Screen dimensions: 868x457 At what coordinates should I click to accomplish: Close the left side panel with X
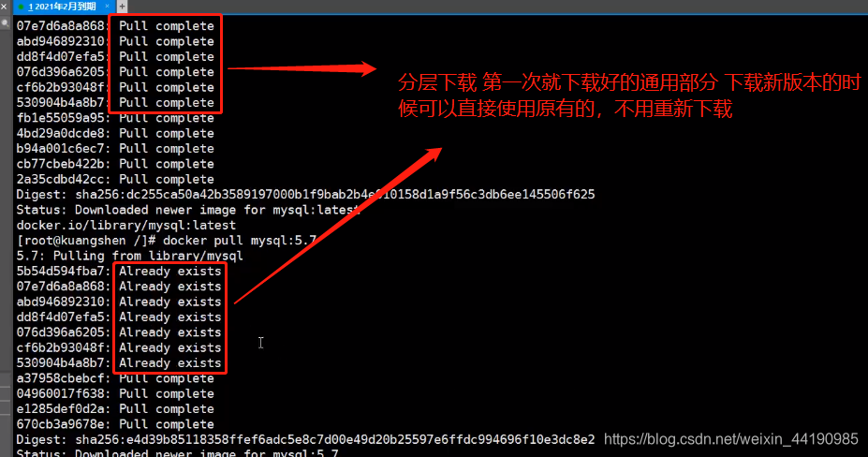click(x=4, y=7)
